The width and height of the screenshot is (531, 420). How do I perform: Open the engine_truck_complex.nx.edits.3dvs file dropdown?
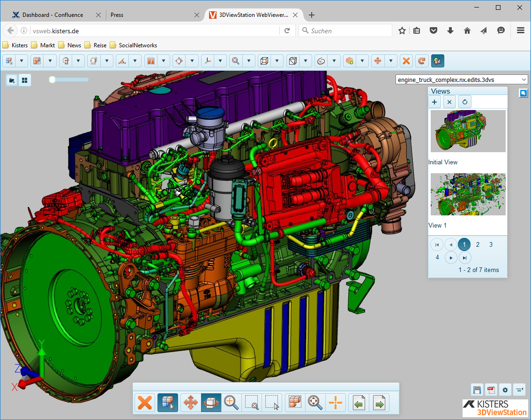(462, 80)
